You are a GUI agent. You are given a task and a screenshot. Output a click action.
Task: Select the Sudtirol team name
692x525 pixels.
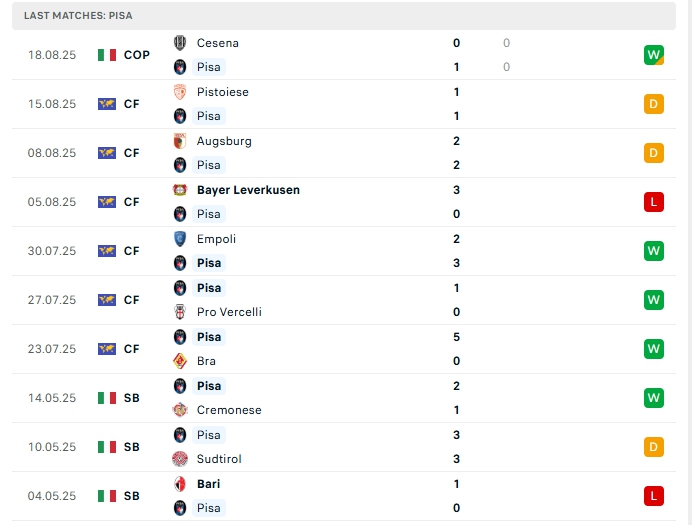point(219,459)
